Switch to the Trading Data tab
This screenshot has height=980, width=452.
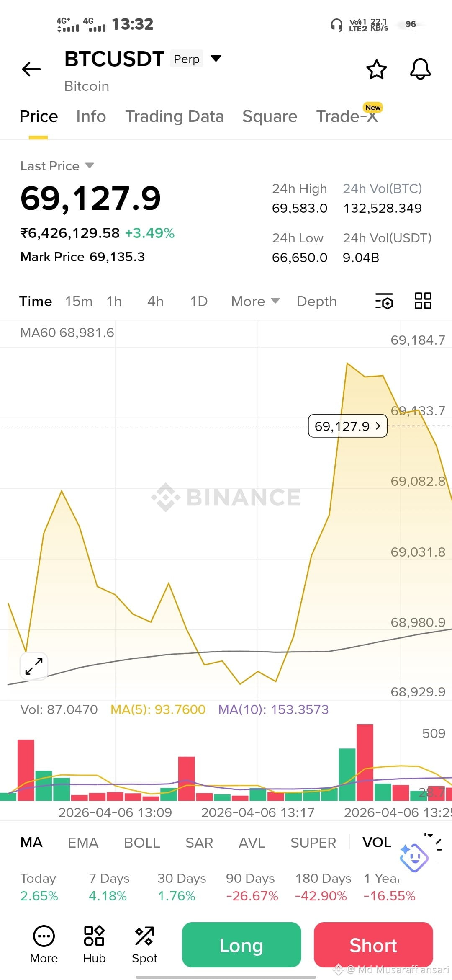(175, 116)
